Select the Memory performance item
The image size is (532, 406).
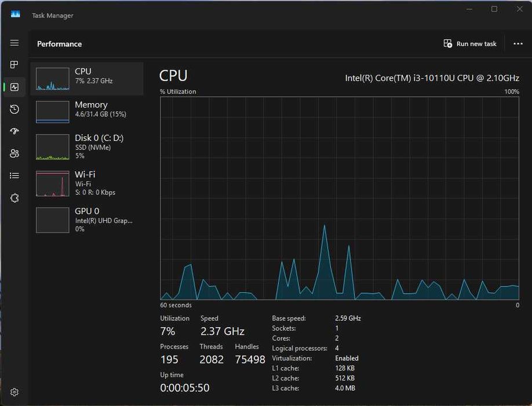87,111
